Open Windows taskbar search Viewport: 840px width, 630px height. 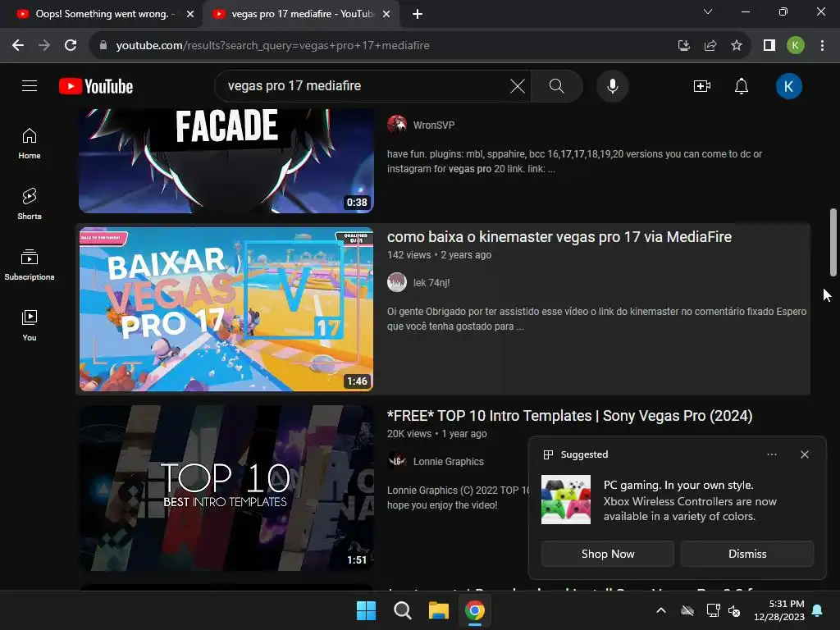[x=402, y=610]
